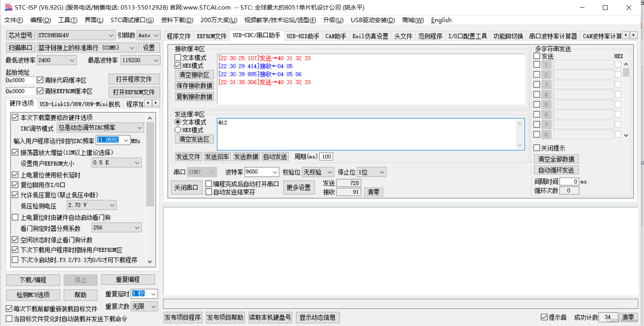This screenshot has width=644, height=326.
Task: Click 清空接收区 button
Action: (x=194, y=75)
